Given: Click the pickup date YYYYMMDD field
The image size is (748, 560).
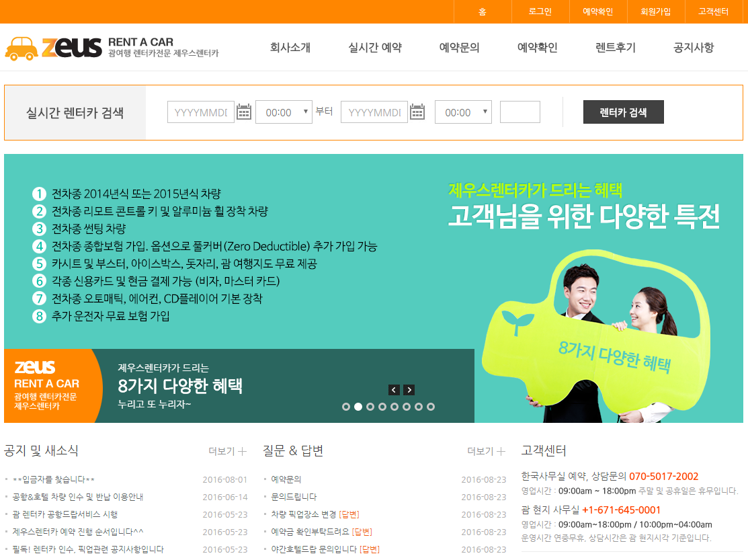Looking at the screenshot, I should pyautogui.click(x=201, y=112).
